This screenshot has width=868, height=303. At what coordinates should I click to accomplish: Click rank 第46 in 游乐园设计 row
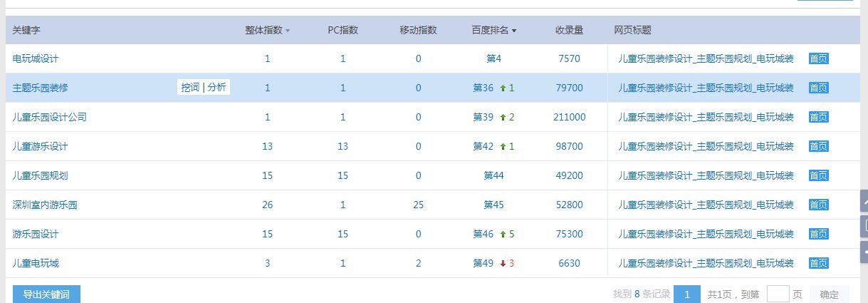[483, 234]
